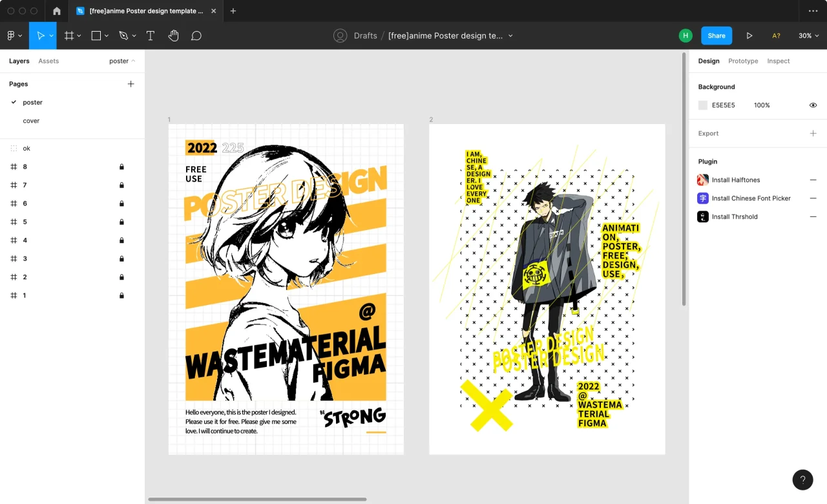Select the Frame tool

pyautogui.click(x=69, y=36)
